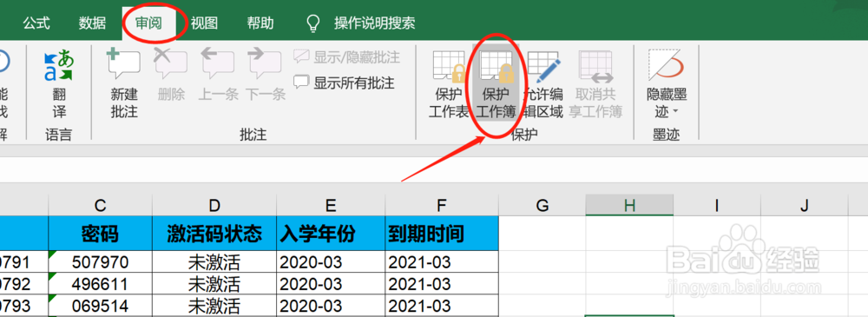Select 未激活 cell in the 507970 row

point(214,261)
